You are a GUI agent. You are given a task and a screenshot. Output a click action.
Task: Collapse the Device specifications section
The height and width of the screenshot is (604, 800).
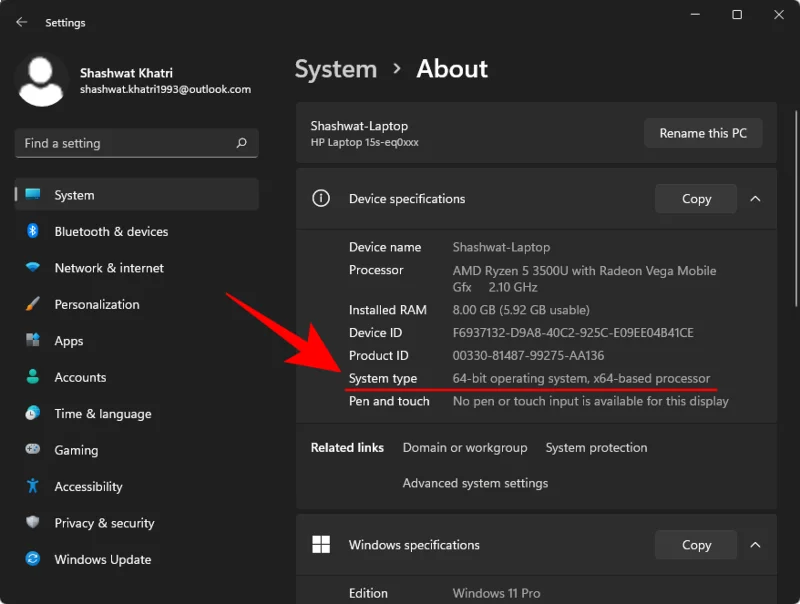[756, 198]
